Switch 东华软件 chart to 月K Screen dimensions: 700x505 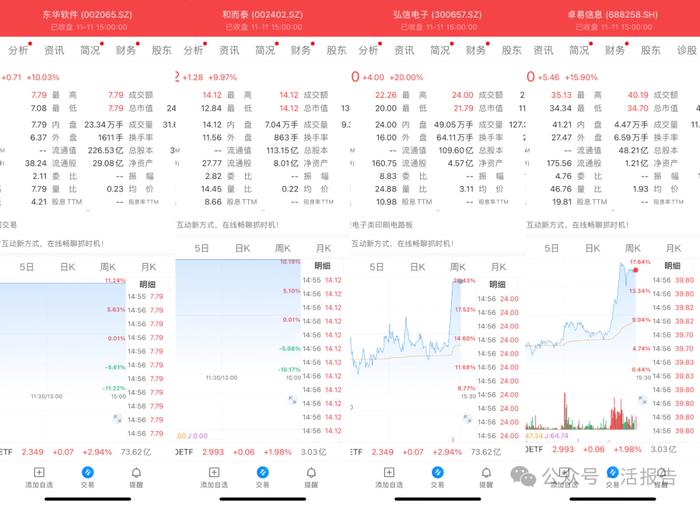point(149,267)
